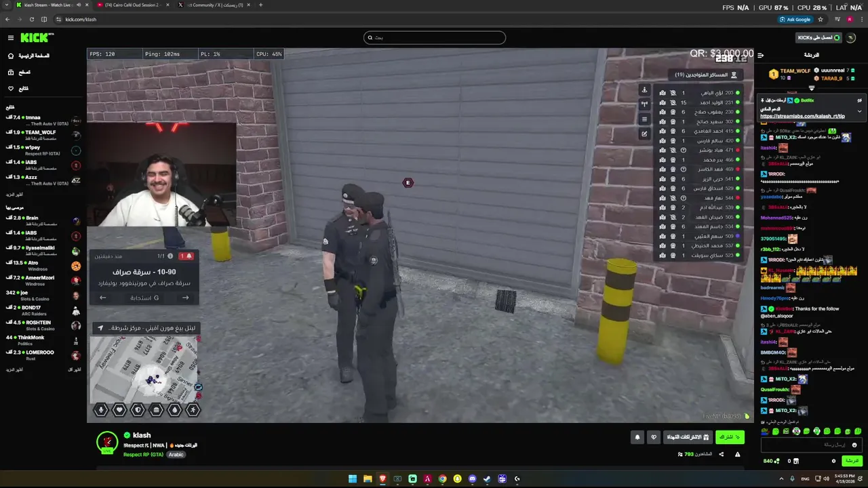Report the stream with warning icon
This screenshot has height=488, width=868.
tap(738, 454)
